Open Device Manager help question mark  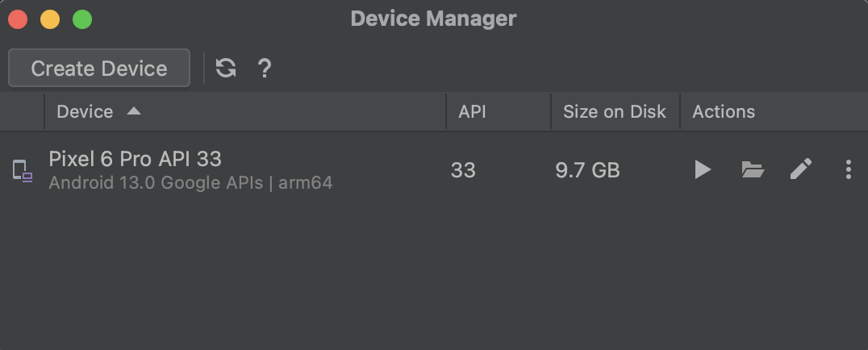tap(264, 69)
